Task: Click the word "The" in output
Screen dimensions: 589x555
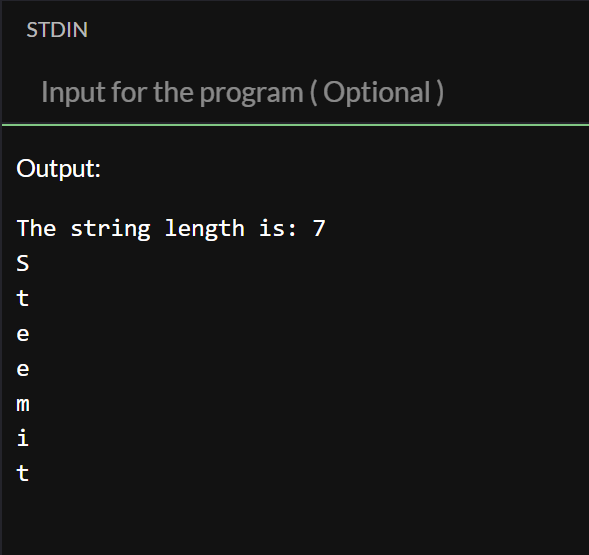Action: point(36,228)
